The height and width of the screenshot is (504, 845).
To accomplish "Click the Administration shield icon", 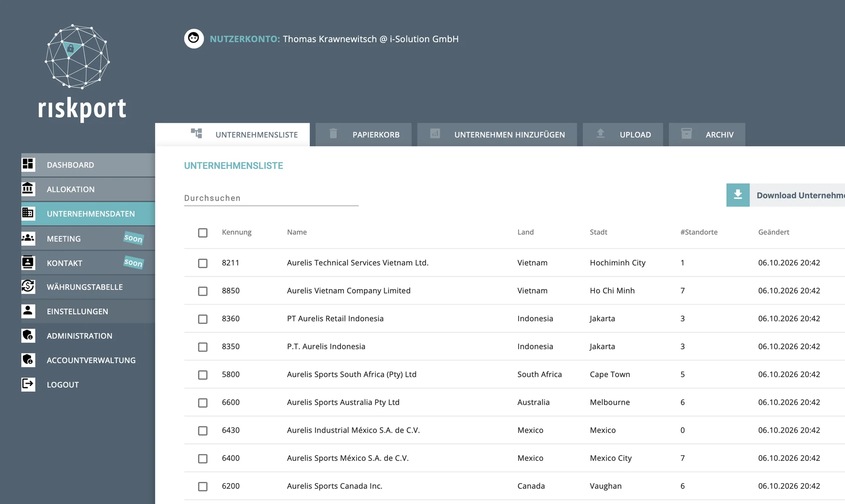I will click(28, 335).
